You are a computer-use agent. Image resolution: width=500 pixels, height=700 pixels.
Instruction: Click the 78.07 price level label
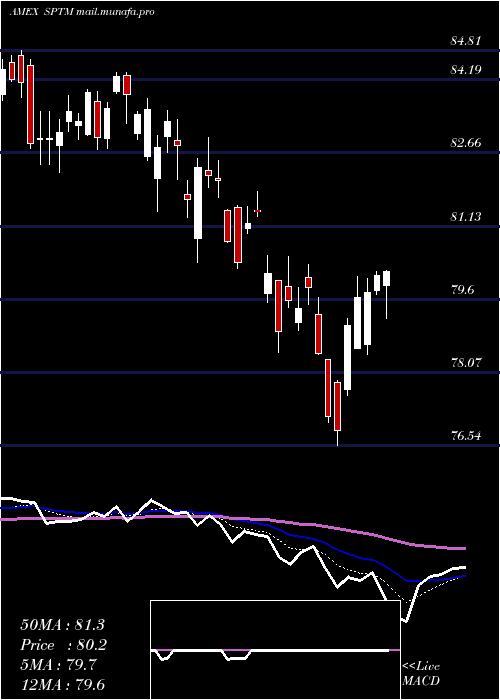point(466,363)
